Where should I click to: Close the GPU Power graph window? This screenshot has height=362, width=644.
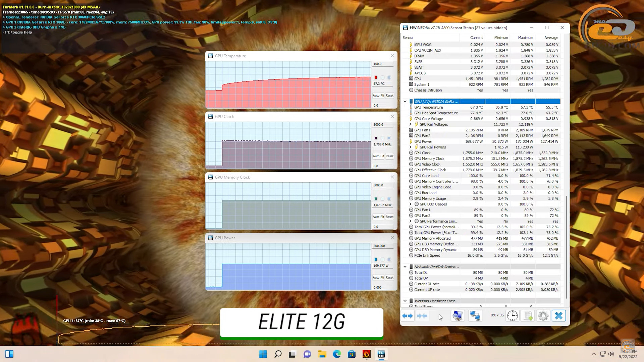(392, 238)
